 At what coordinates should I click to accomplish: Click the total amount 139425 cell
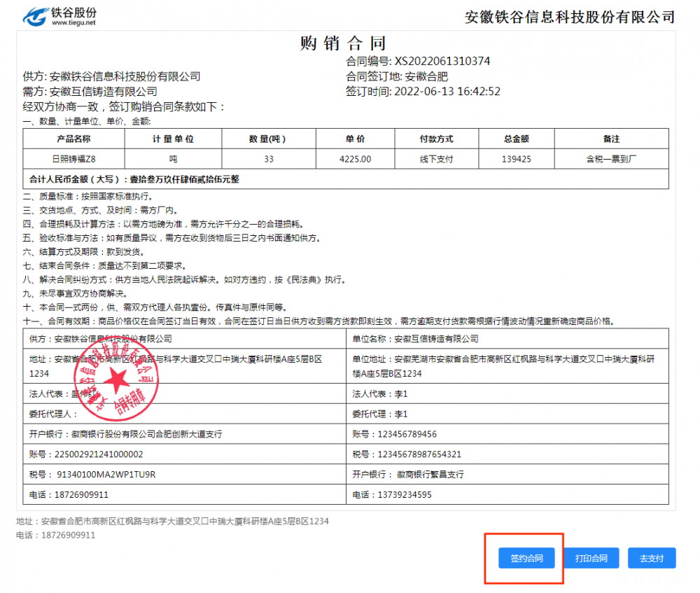click(x=516, y=159)
